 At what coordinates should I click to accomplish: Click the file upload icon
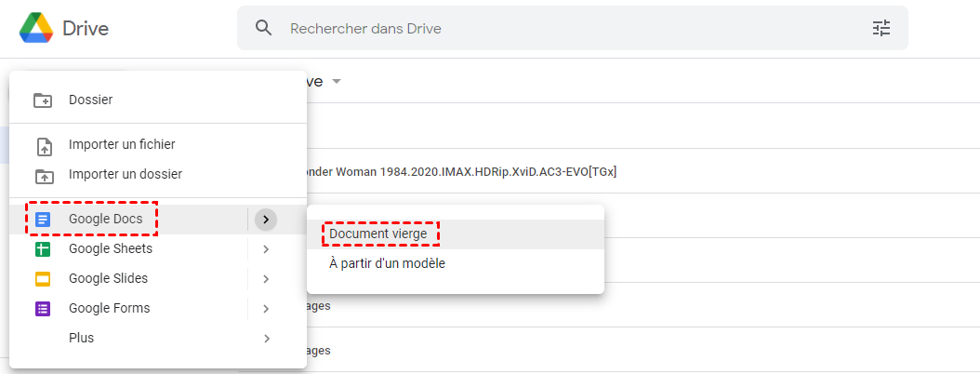click(x=43, y=145)
